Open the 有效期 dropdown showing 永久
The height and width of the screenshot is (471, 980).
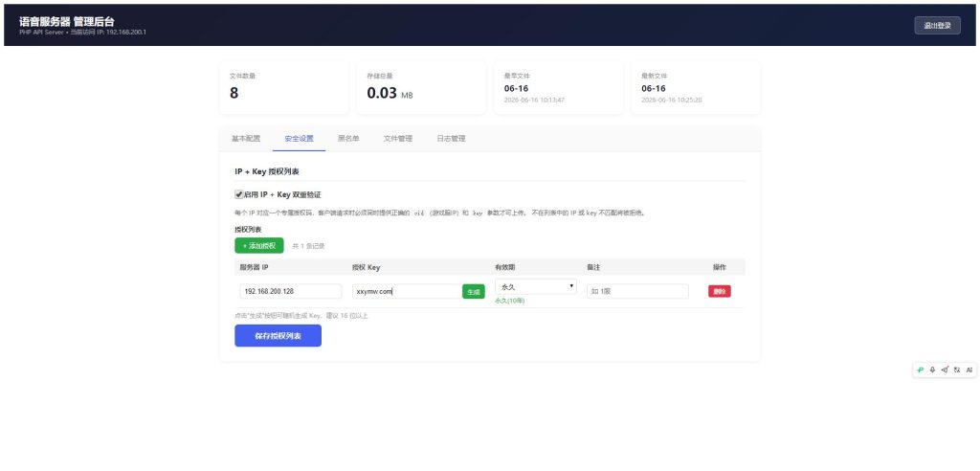tap(536, 286)
